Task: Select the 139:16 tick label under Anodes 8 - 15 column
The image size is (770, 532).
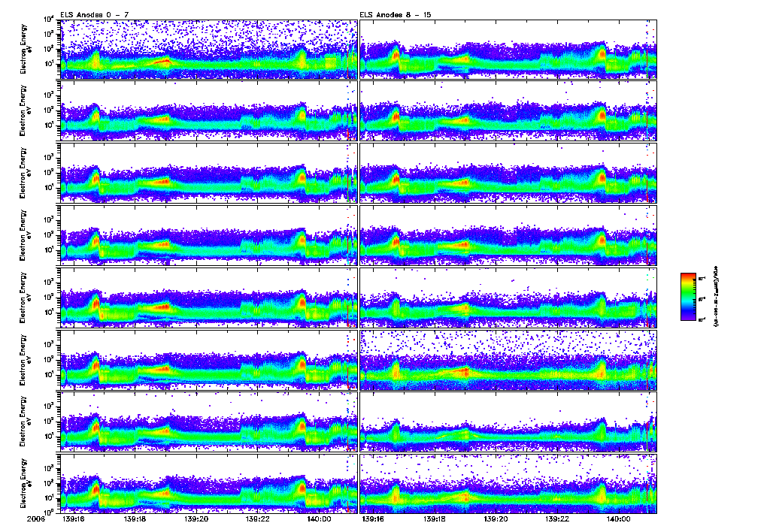Action: click(x=373, y=518)
